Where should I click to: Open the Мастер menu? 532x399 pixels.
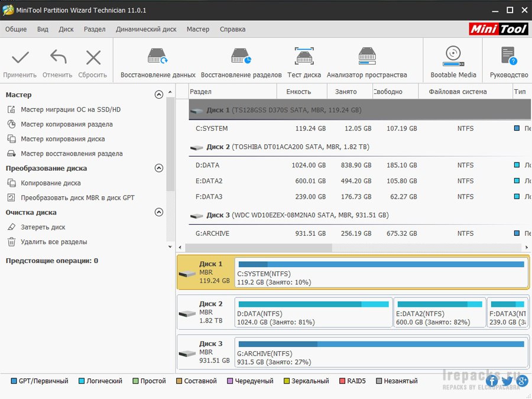point(198,29)
